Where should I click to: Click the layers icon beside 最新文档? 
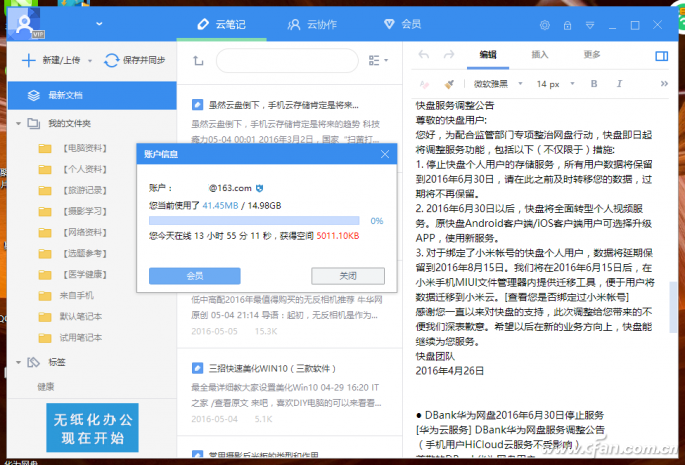34,95
